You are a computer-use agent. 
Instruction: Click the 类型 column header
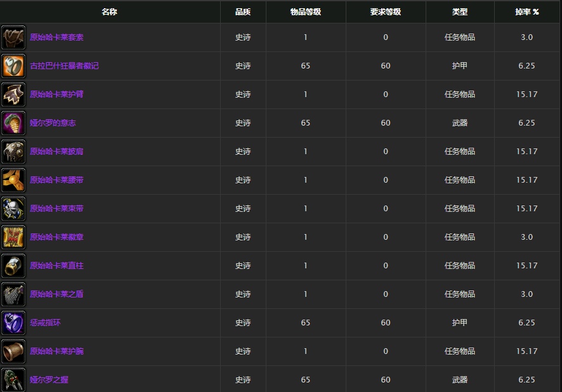pyautogui.click(x=460, y=12)
